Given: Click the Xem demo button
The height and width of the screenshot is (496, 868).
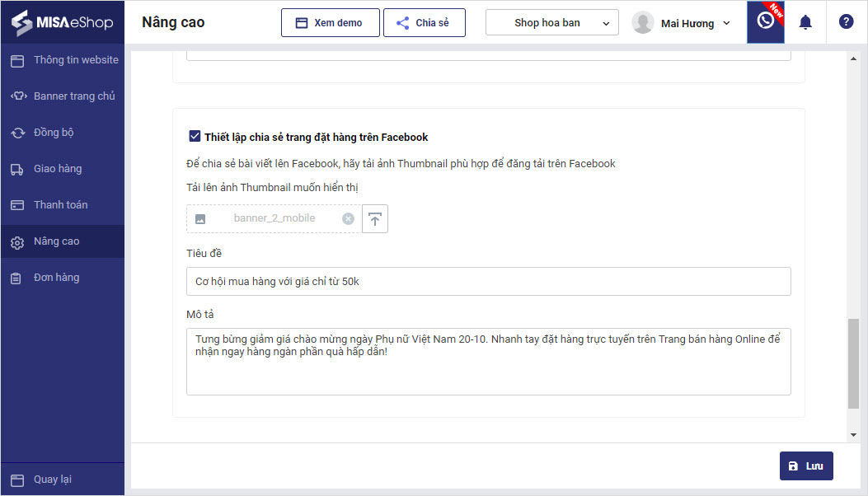Looking at the screenshot, I should (x=331, y=23).
